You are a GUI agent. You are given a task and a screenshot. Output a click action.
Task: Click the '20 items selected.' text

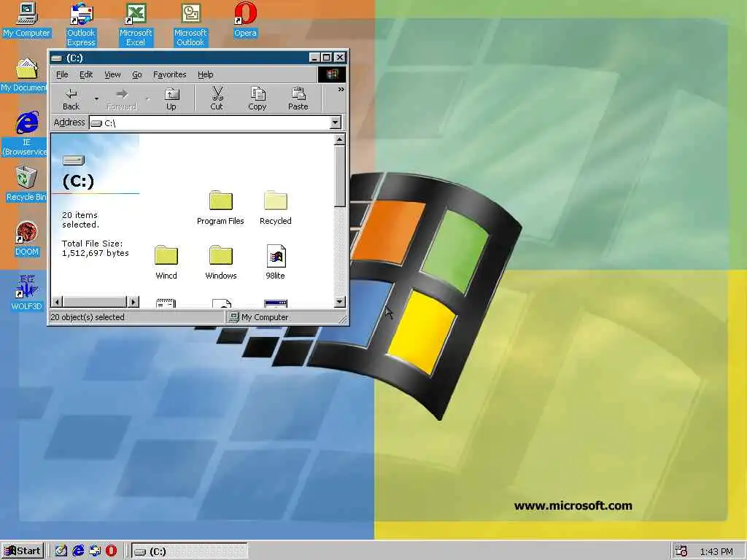click(x=80, y=219)
